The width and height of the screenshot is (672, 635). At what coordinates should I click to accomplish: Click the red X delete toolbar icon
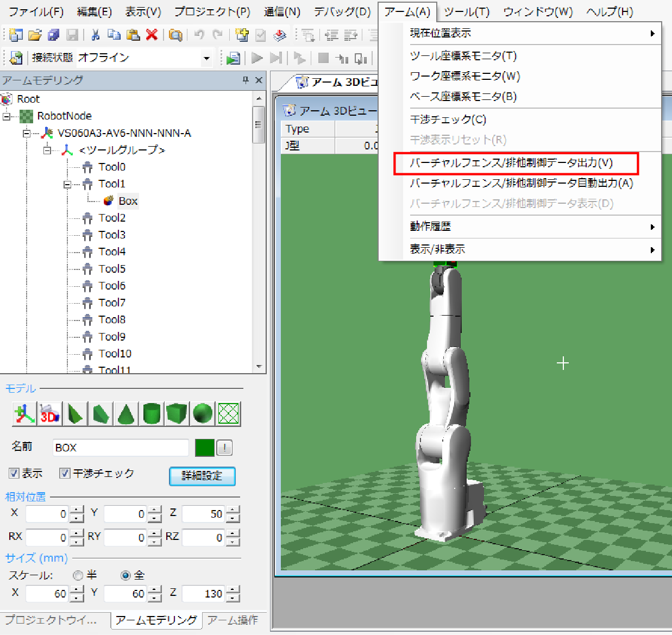pos(152,35)
